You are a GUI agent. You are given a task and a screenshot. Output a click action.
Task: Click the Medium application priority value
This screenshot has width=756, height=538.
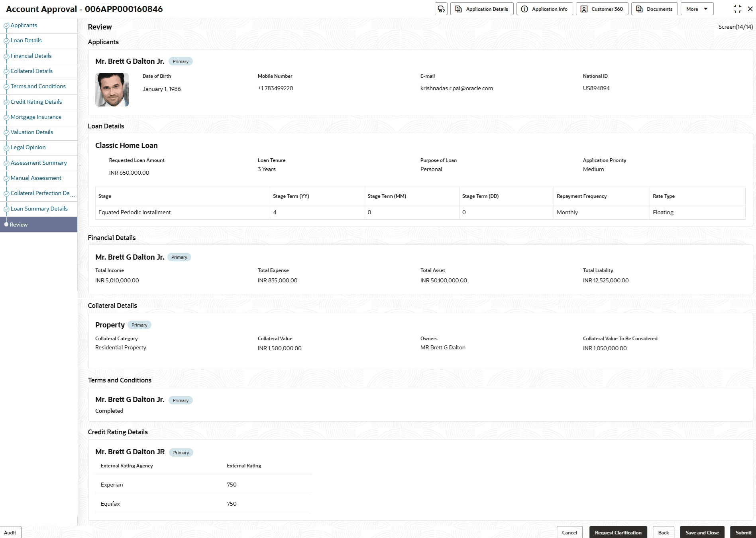[593, 169]
